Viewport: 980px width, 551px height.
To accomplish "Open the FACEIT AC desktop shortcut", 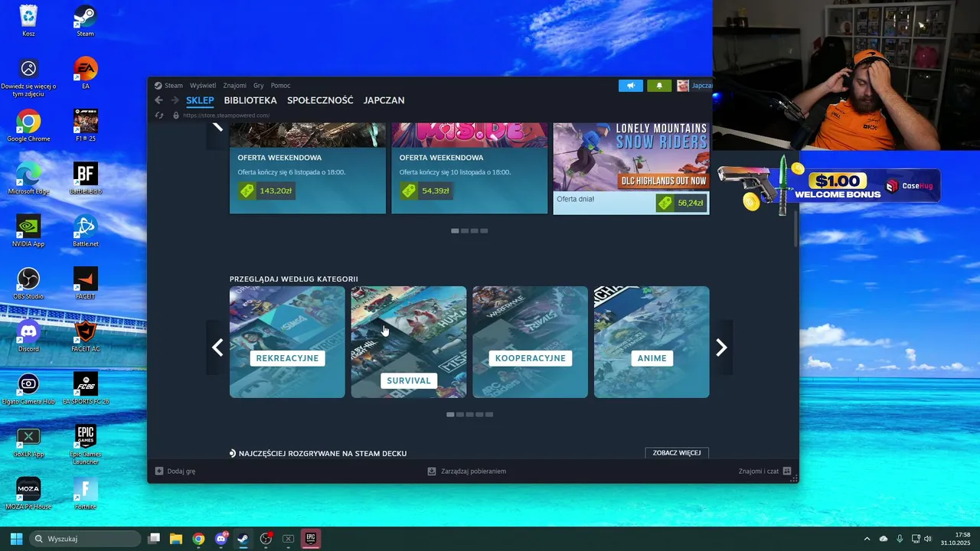I will 85,336.
